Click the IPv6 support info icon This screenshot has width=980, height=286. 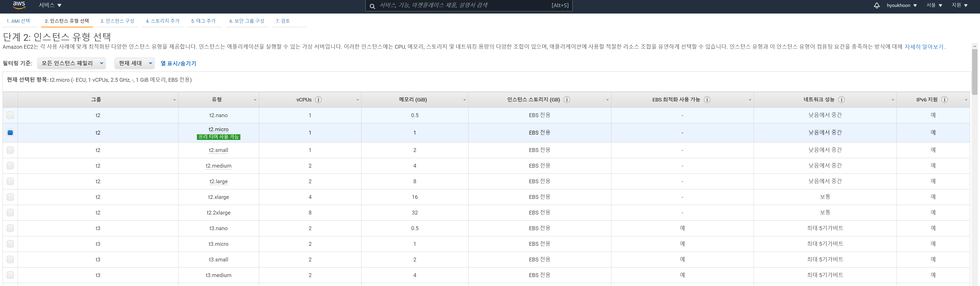pyautogui.click(x=944, y=100)
